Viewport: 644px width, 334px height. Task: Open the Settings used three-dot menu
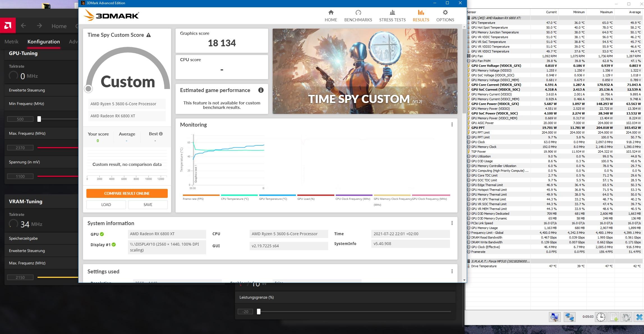452,271
